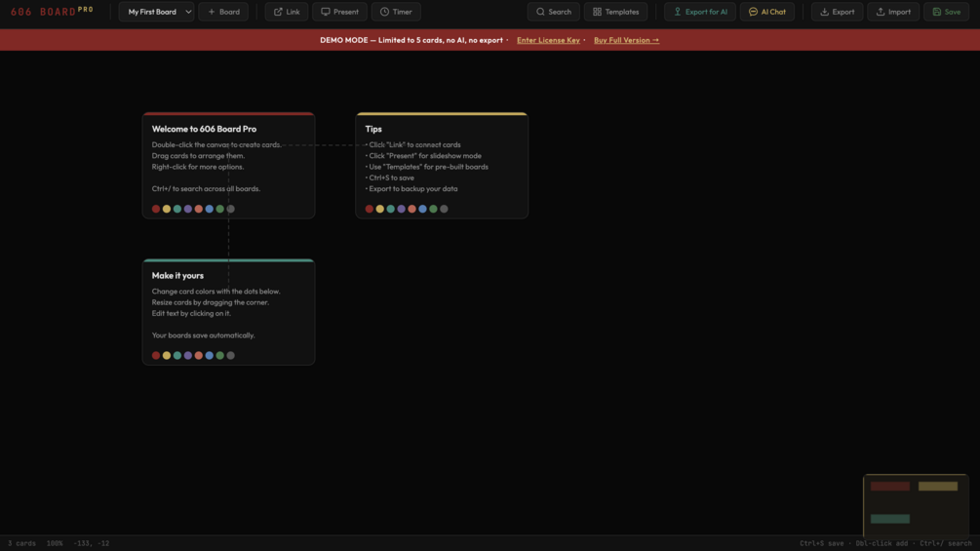Viewport: 980px width, 551px height.
Task: Open the Timer tool
Action: 396,12
